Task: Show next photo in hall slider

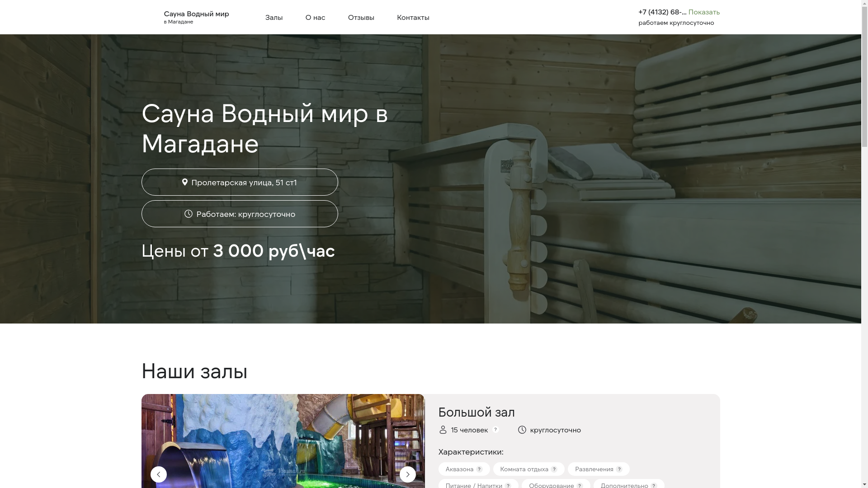Action: (x=408, y=474)
